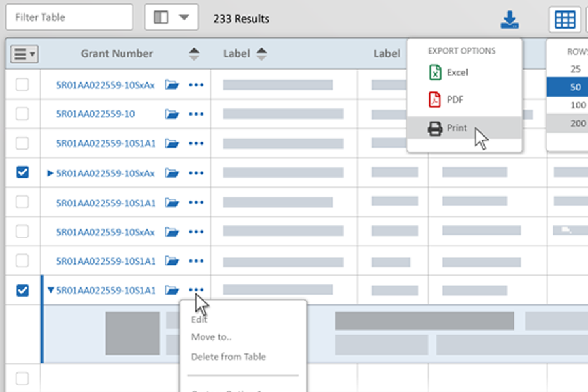Choose Delete from Table in the context menu
Screen dimensions: 588x392
coord(228,357)
